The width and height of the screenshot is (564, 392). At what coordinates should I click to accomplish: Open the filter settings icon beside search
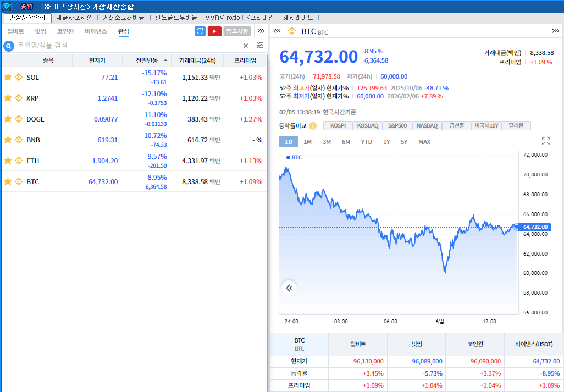pos(260,45)
